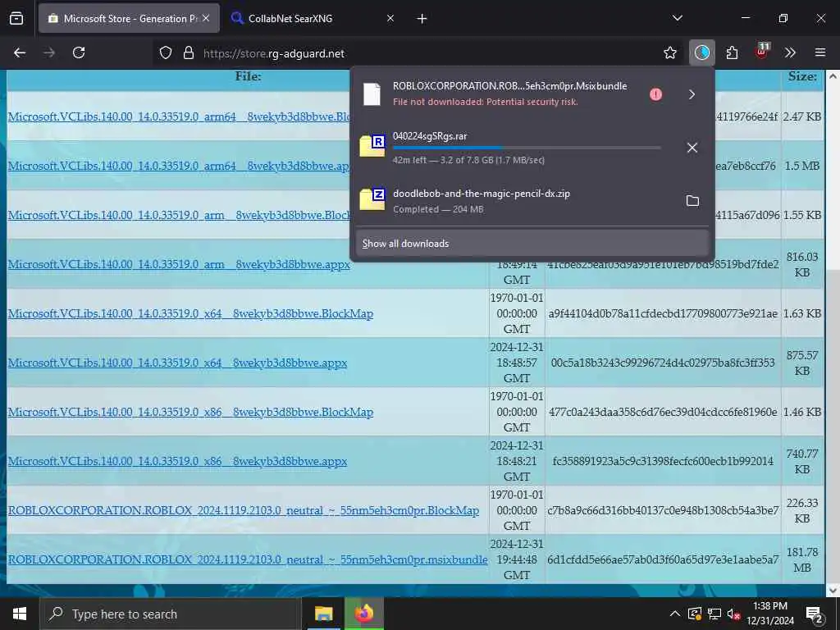This screenshot has height=630, width=840.
Task: Show more tools overflow chevron
Action: (x=790, y=52)
